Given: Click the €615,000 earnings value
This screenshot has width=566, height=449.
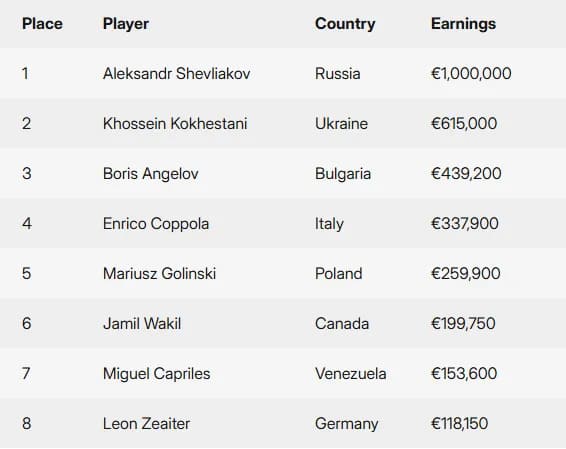Looking at the screenshot, I should tap(464, 123).
